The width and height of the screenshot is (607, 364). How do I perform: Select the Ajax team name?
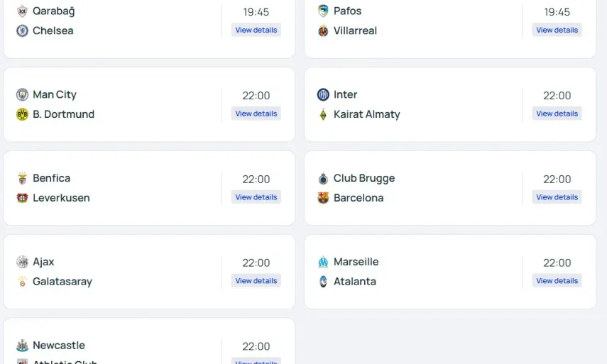click(x=43, y=262)
